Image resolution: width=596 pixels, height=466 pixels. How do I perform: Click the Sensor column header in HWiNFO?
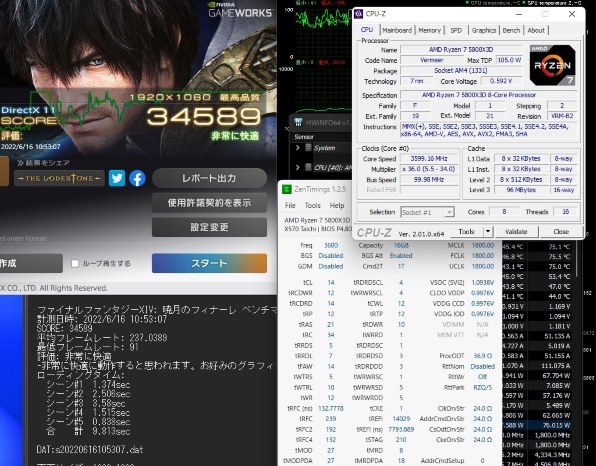304,137
